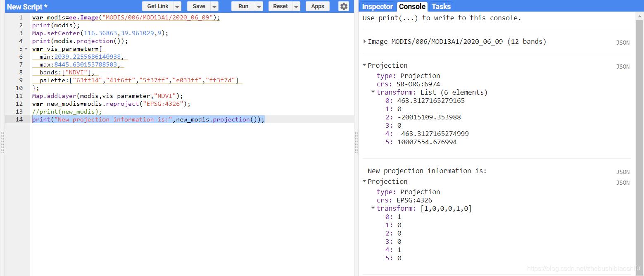
Task: Open the Save dropdown arrow
Action: tap(214, 7)
